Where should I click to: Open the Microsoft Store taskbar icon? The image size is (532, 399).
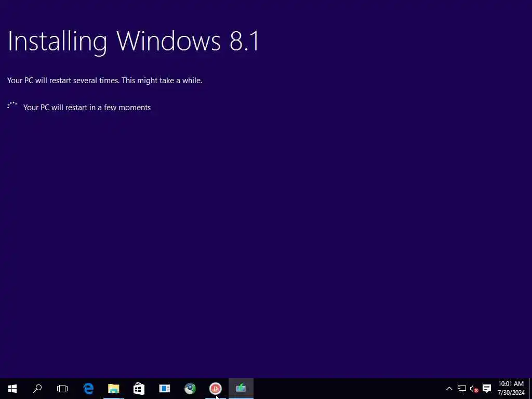tap(139, 389)
